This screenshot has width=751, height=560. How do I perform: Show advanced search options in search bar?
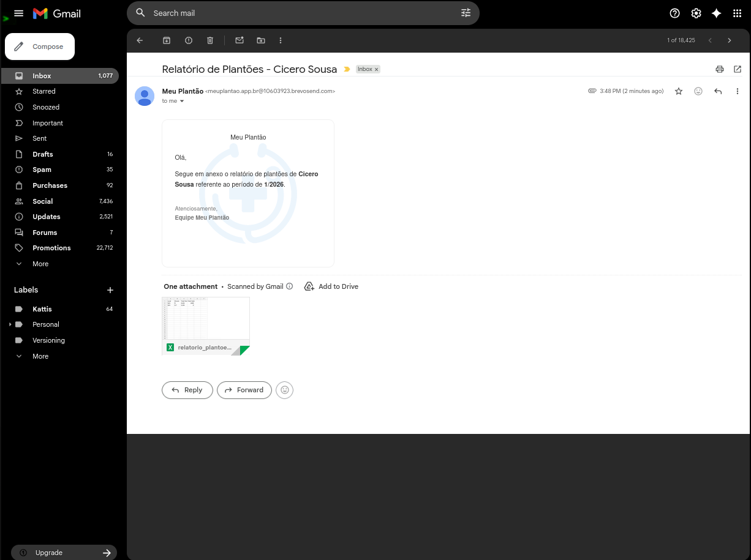click(x=466, y=13)
